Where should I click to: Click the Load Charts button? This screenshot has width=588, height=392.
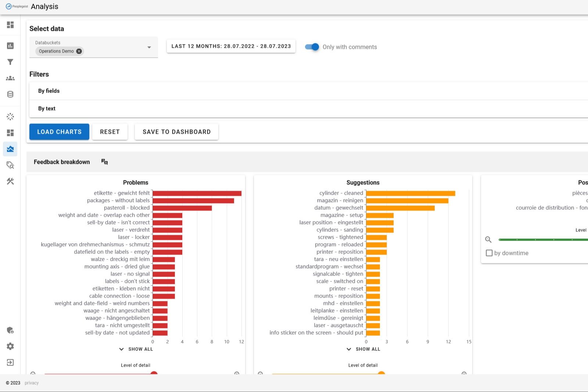click(x=59, y=132)
